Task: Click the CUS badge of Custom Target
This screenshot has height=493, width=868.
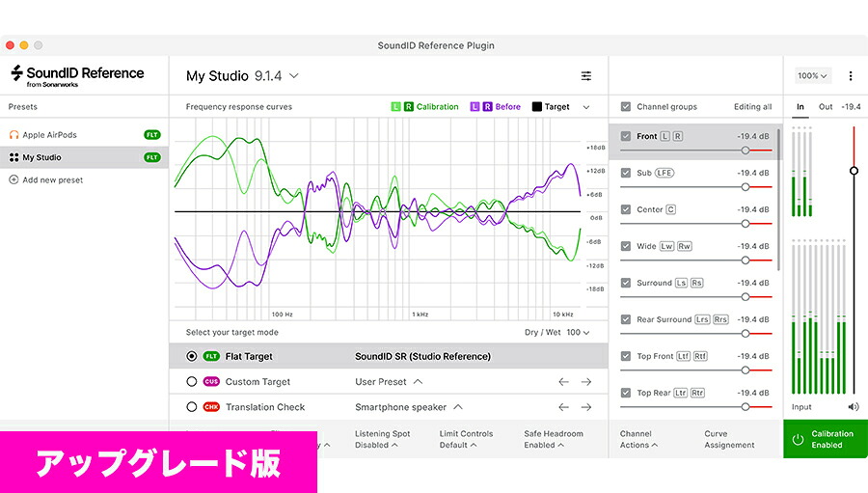Action: tap(211, 382)
